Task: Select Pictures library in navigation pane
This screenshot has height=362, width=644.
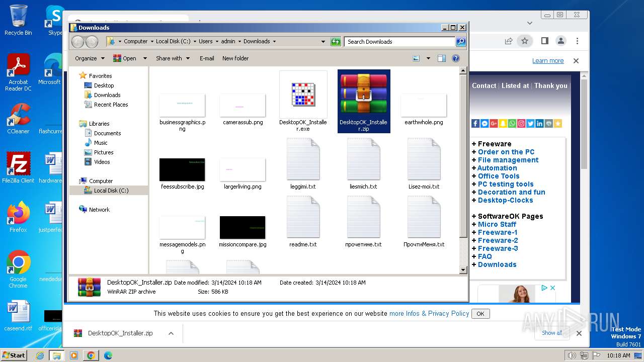Action: [104, 152]
